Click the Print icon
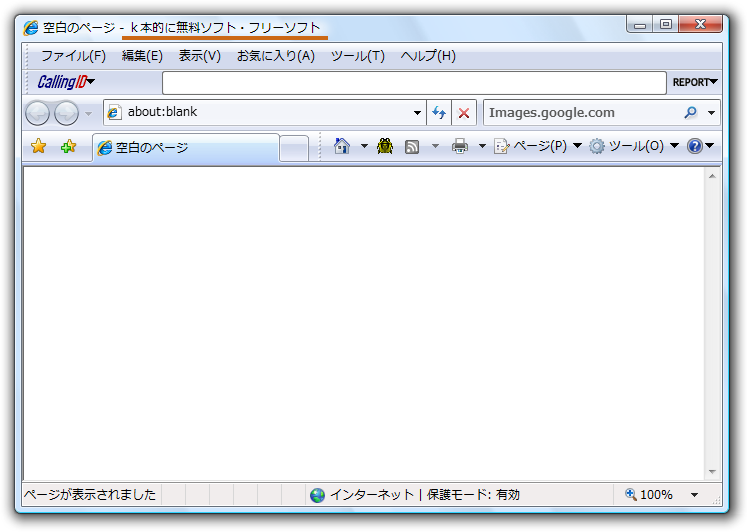 [460, 147]
